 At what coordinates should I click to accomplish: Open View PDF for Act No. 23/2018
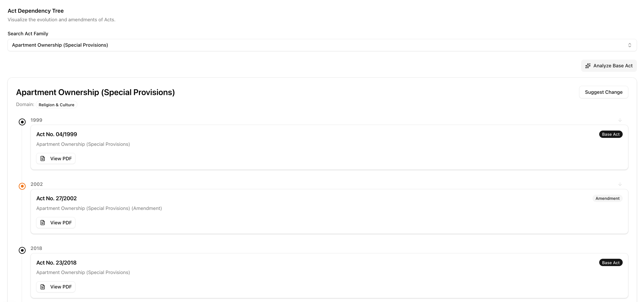(56, 287)
